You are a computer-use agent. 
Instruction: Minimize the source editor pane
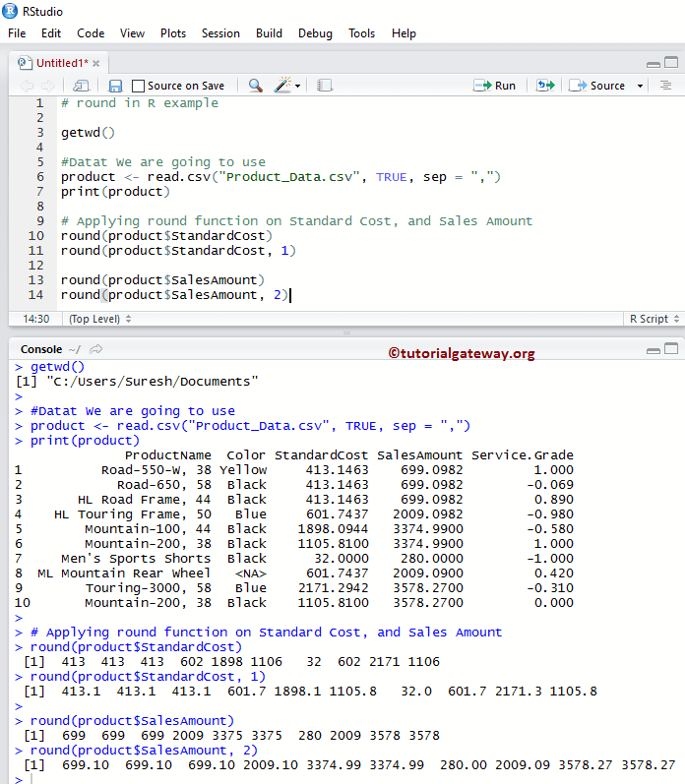pos(653,64)
